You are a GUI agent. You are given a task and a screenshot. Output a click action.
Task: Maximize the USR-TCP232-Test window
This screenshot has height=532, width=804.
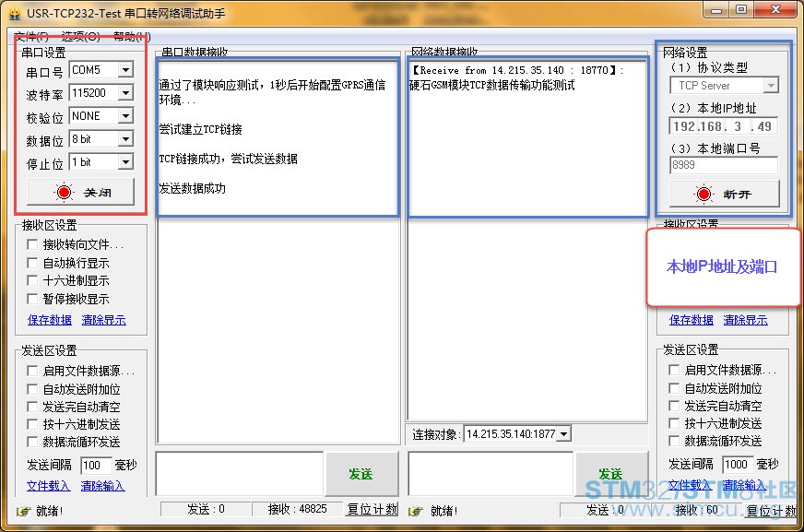pos(741,10)
